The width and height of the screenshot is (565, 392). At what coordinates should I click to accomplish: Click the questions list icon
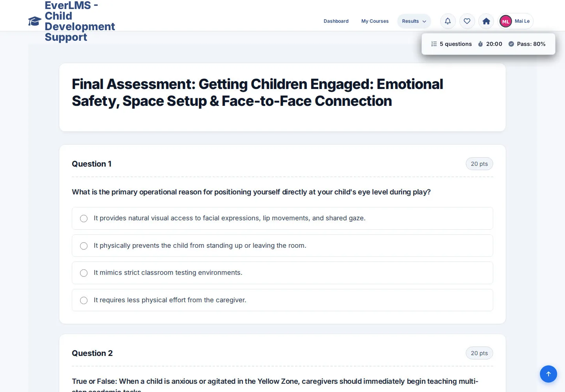click(434, 44)
